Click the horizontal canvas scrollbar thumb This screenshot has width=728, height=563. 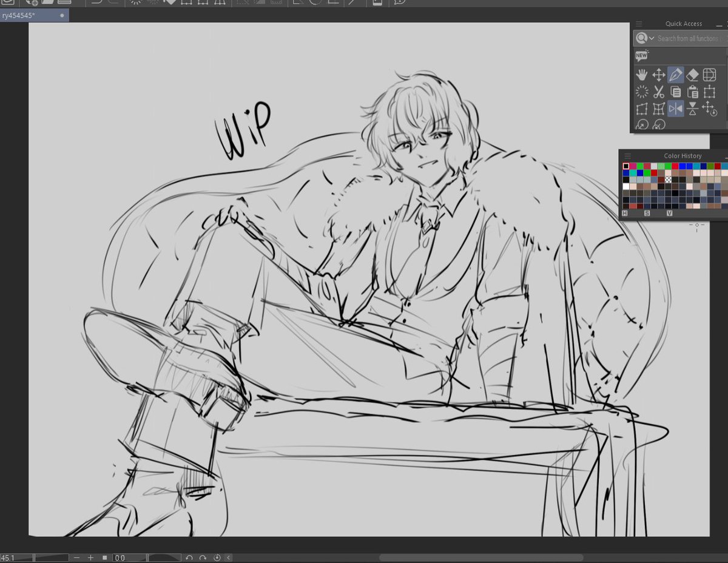481,558
